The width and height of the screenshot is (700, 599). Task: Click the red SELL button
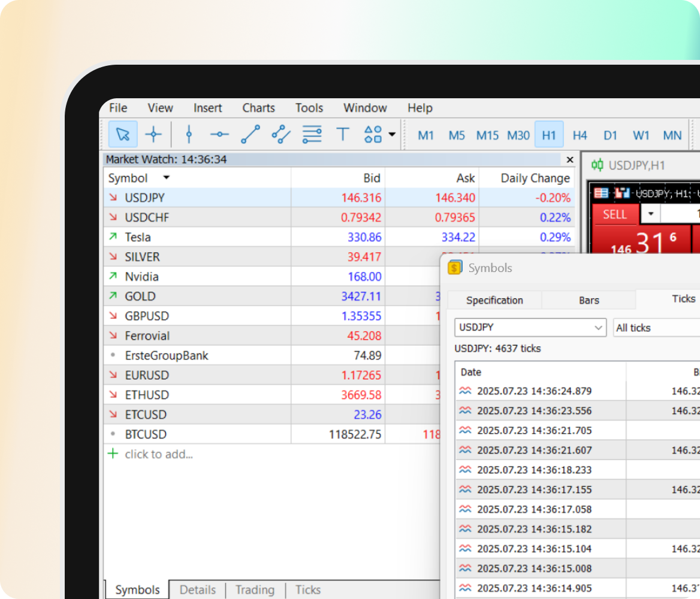(x=614, y=214)
